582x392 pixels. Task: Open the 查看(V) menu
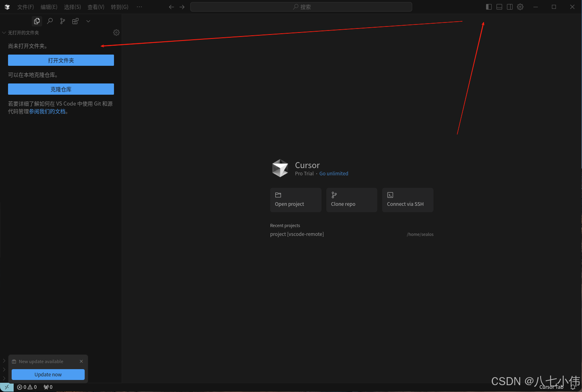(96, 7)
